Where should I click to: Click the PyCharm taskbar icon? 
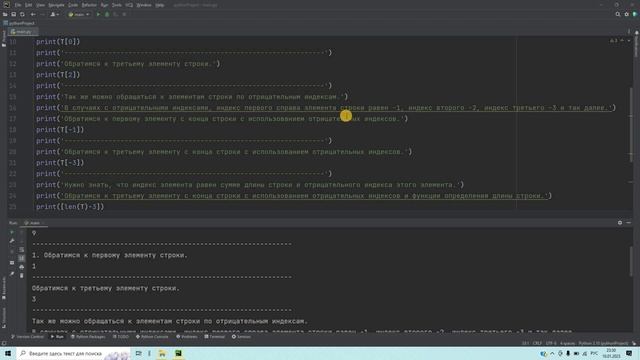[x=178, y=353]
